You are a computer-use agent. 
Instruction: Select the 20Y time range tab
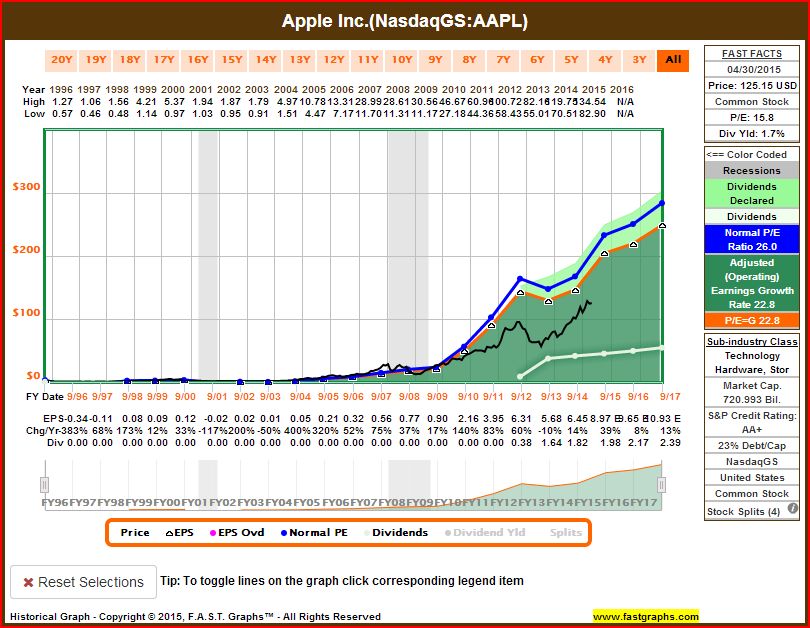(x=61, y=60)
